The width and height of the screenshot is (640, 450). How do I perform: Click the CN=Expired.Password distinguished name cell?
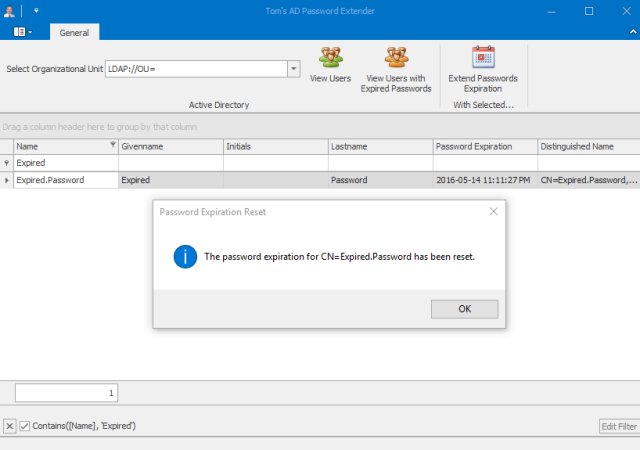tap(589, 180)
